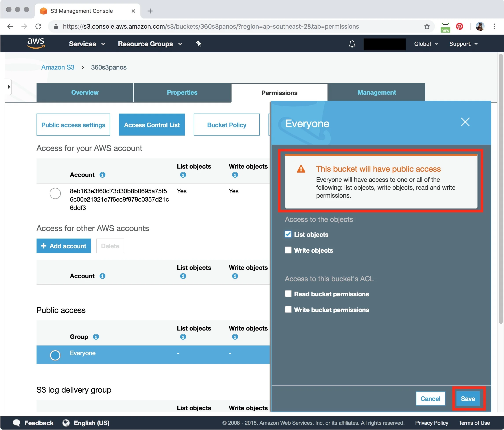Open the Support dropdown
This screenshot has height=430, width=504.
point(463,44)
